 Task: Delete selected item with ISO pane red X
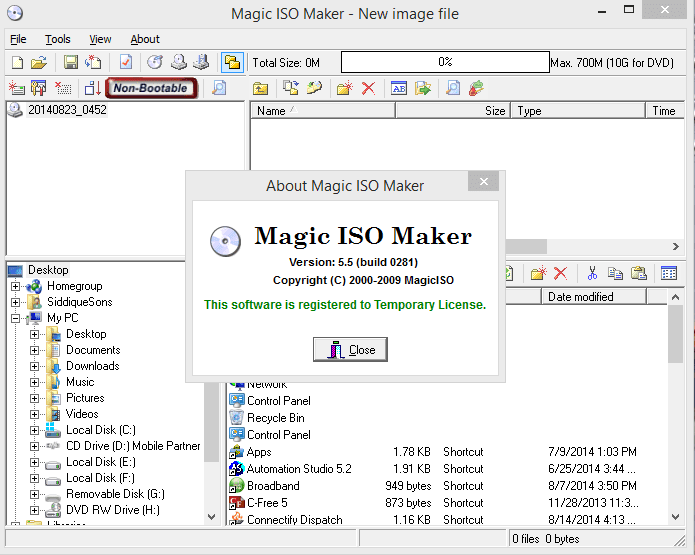[x=368, y=88]
